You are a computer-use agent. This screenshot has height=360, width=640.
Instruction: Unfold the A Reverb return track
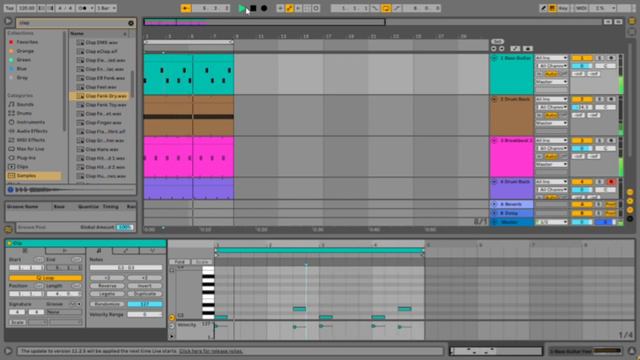pos(494,204)
